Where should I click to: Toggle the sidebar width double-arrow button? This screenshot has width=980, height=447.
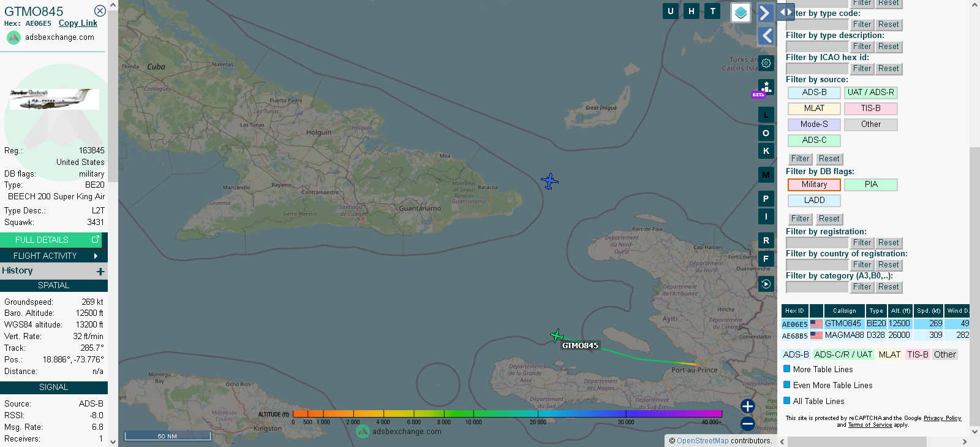pos(786,12)
